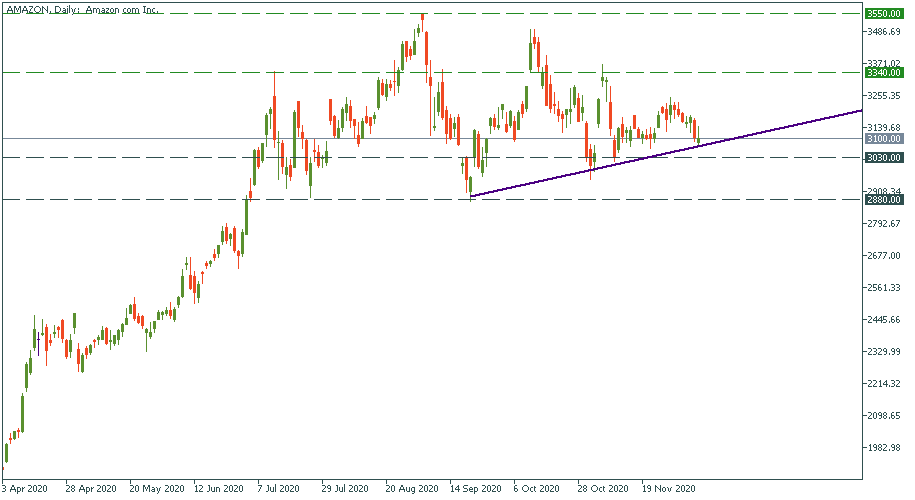Click the 3 Apr 2020 date label

click(x=25, y=490)
